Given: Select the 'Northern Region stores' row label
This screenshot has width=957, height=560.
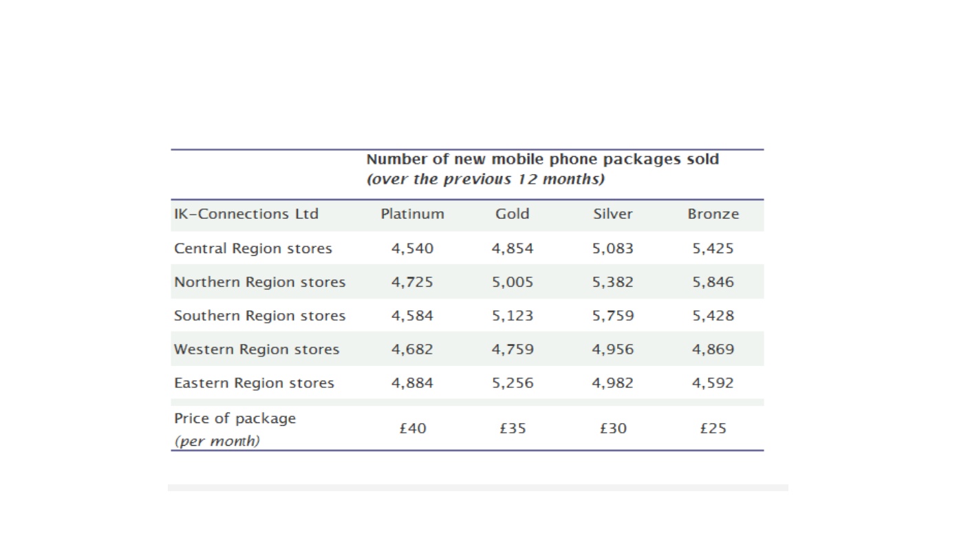Looking at the screenshot, I should [260, 282].
